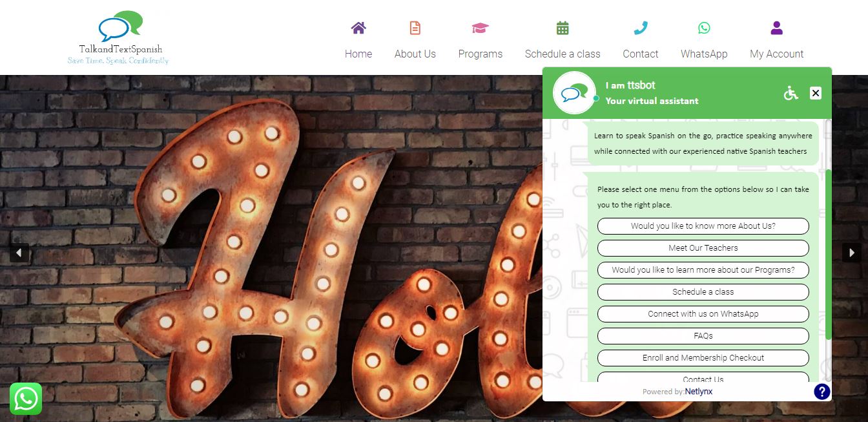Click the My Account user icon
The height and width of the screenshot is (422, 868).
[777, 28]
